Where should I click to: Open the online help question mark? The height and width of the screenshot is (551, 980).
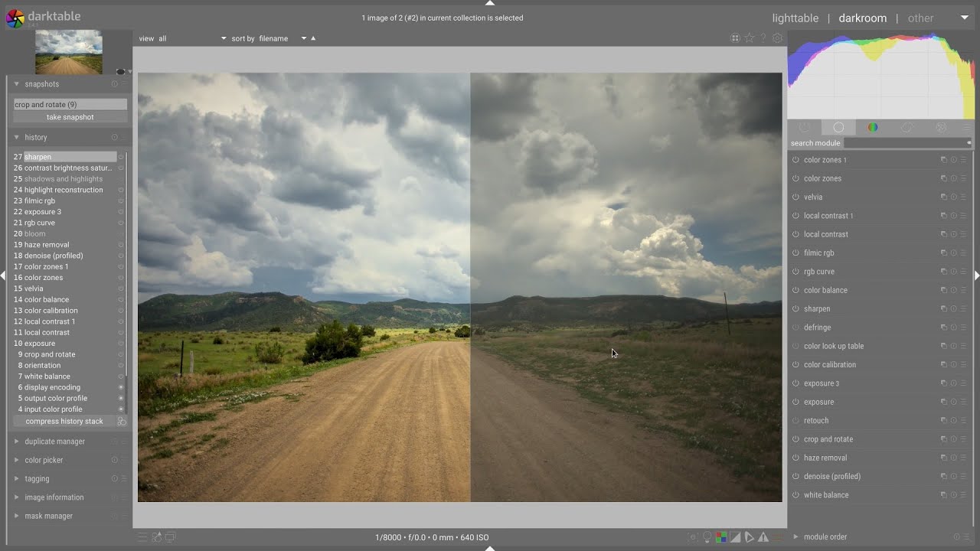763,38
